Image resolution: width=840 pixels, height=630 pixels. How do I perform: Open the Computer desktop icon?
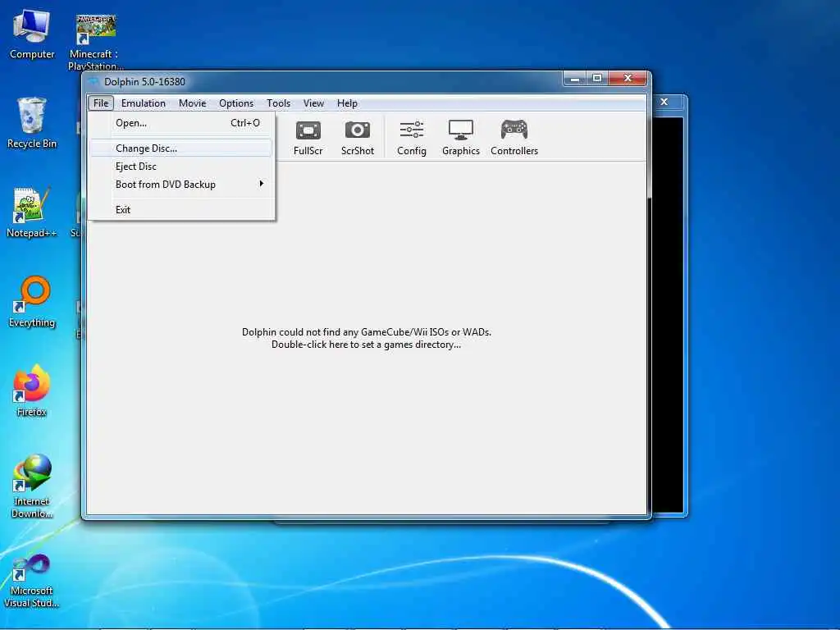click(x=32, y=34)
